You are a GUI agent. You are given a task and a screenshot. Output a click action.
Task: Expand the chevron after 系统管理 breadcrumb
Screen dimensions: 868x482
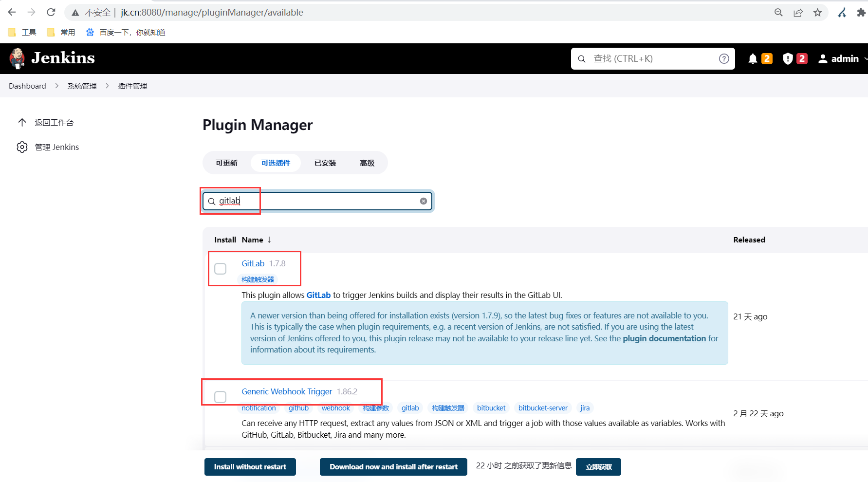click(107, 86)
